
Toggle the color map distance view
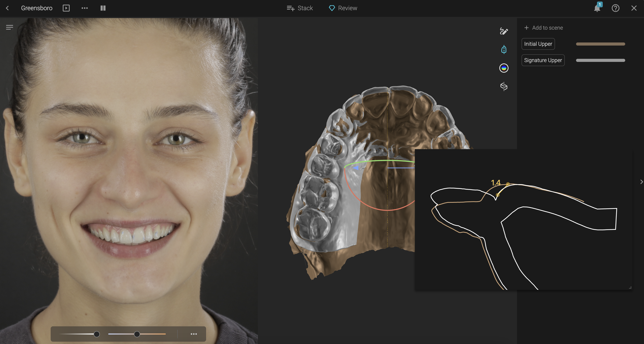504,68
